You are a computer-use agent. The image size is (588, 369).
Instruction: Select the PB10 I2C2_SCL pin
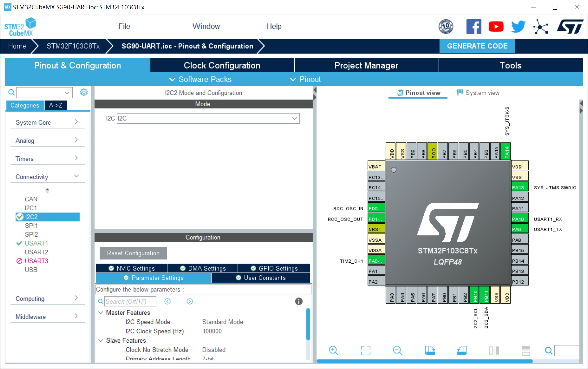click(x=474, y=295)
